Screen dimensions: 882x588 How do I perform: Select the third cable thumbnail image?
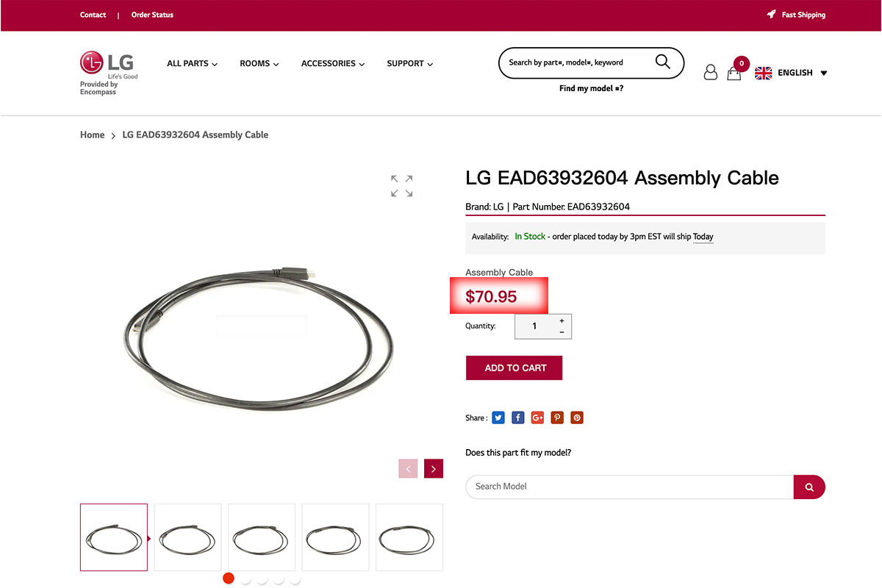[262, 537]
